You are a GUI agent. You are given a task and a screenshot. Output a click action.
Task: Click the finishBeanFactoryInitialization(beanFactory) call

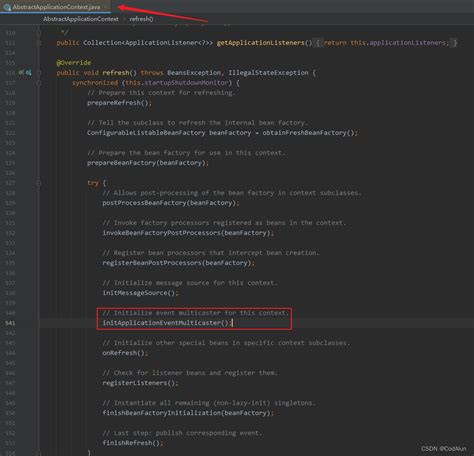[x=186, y=413]
